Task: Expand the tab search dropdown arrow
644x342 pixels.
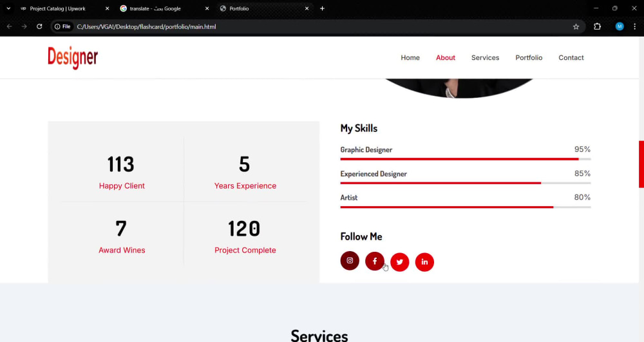Action: (x=8, y=8)
